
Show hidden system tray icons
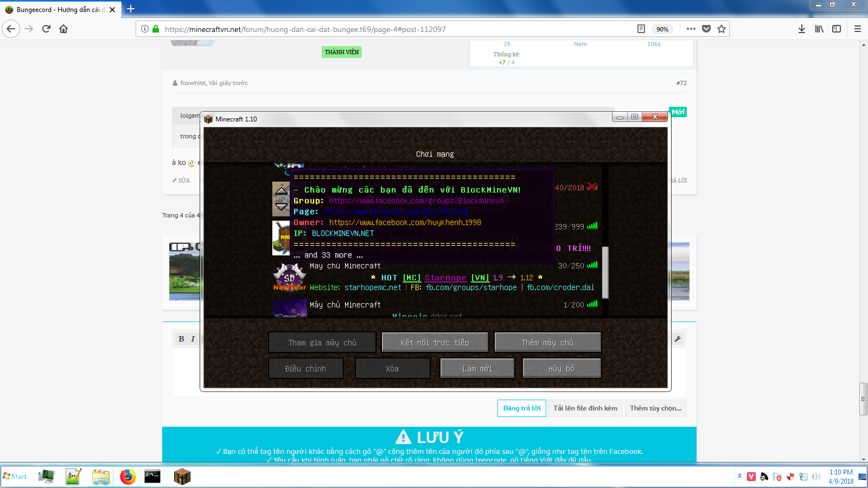click(739, 476)
